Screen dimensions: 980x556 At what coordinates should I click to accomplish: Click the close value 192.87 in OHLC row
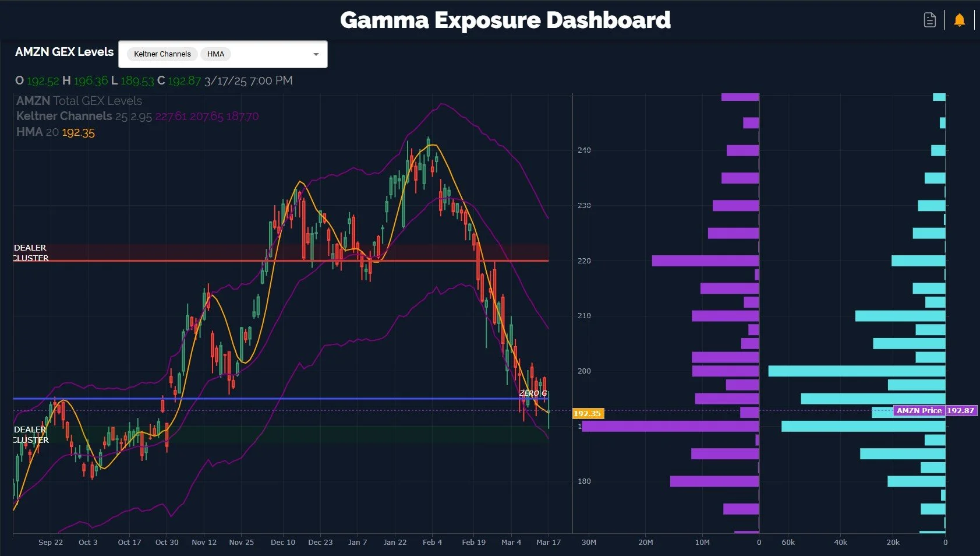pos(184,81)
